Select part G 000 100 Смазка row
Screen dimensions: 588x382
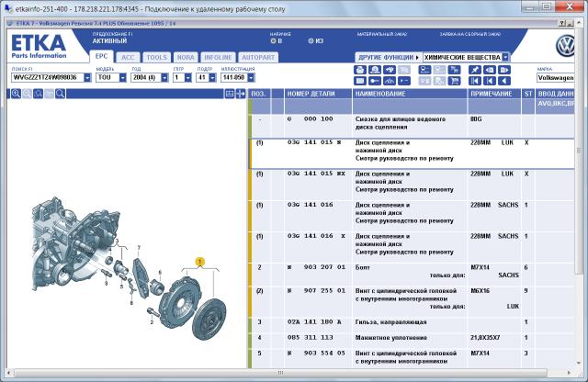click(412, 126)
